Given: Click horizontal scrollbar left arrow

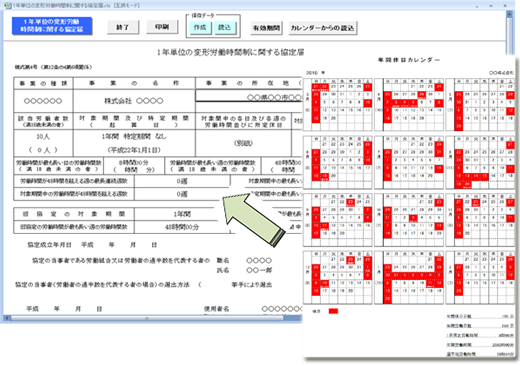Looking at the screenshot, I should [x=7, y=318].
